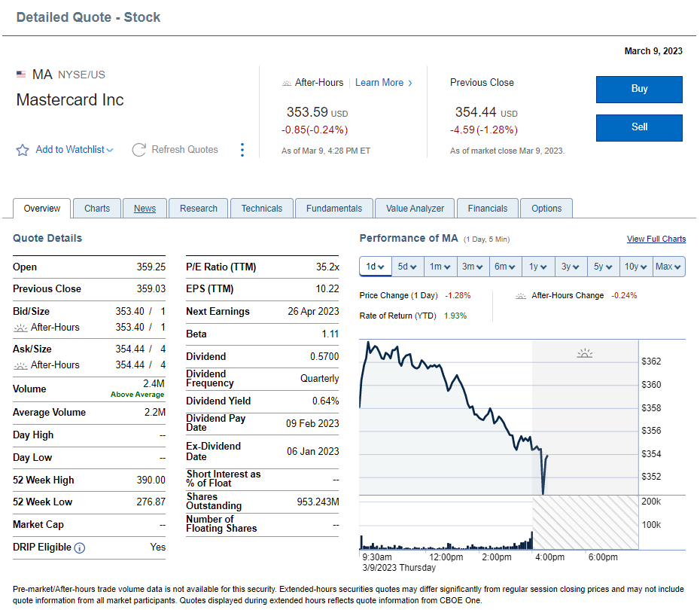The width and height of the screenshot is (700, 610).
Task: Click the Dividend Yield value 0.64%
Action: [x=325, y=401]
